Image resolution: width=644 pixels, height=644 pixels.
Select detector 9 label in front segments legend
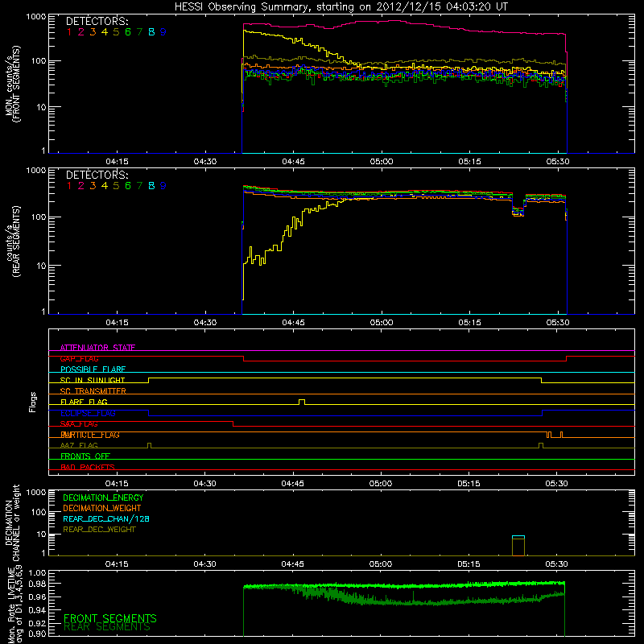163,32
